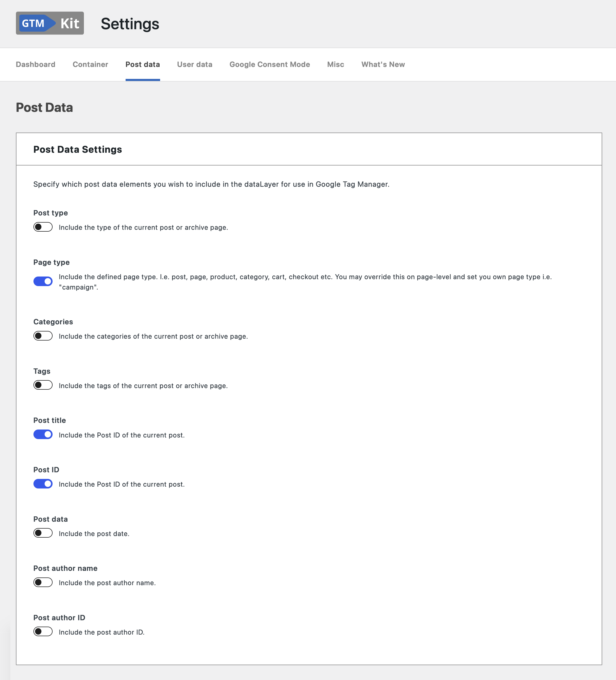616x680 pixels.
Task: Enable Post author ID dataLayer
Action: [x=43, y=632]
